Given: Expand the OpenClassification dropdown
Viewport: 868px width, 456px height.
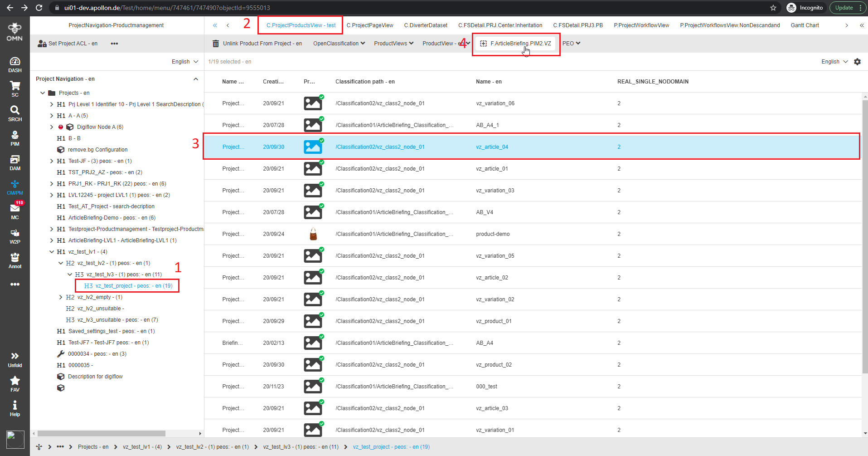Looking at the screenshot, I should [339, 44].
